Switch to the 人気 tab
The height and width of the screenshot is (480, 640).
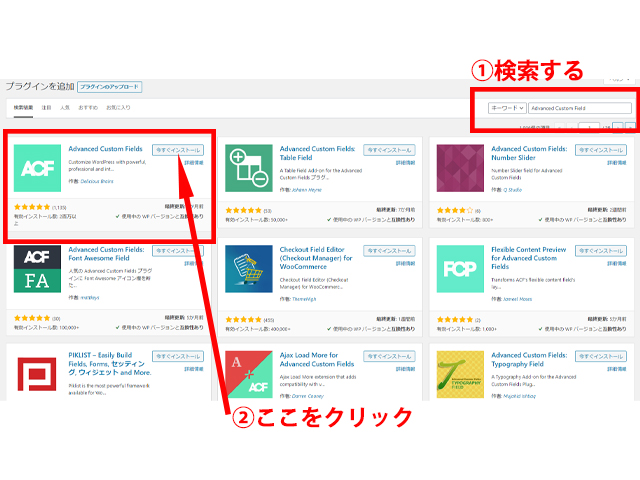click(65, 108)
